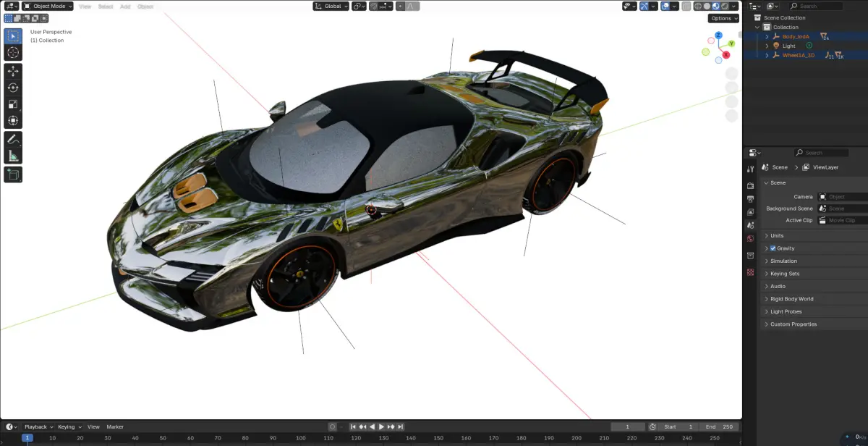
Task: Click the X axis on navigation gizmo
Action: tap(726, 54)
